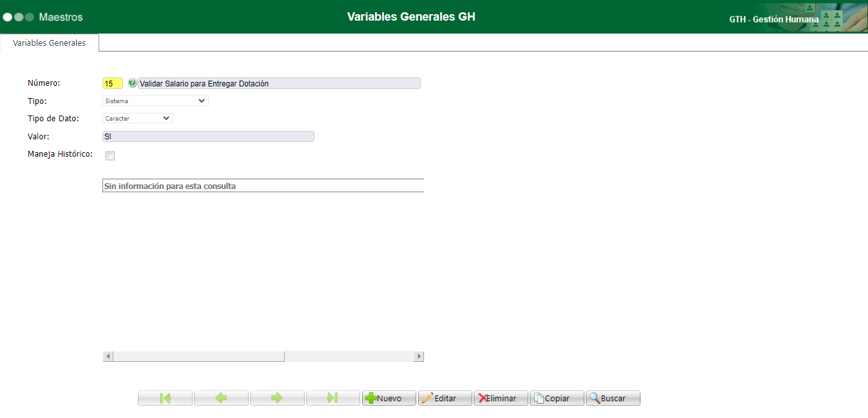The width and height of the screenshot is (868, 418).
Task: Jump to the last record
Action: [x=333, y=398]
